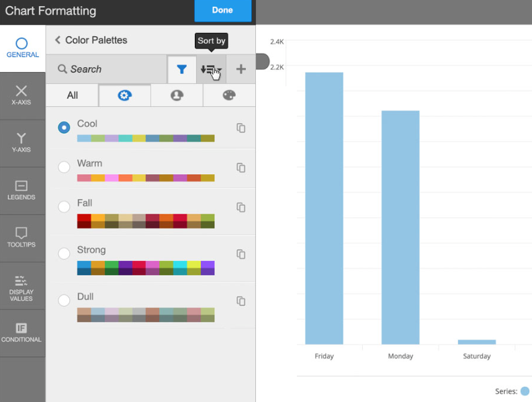Select the Strong palette radio button
Image resolution: width=532 pixels, height=402 pixels.
pos(64,254)
